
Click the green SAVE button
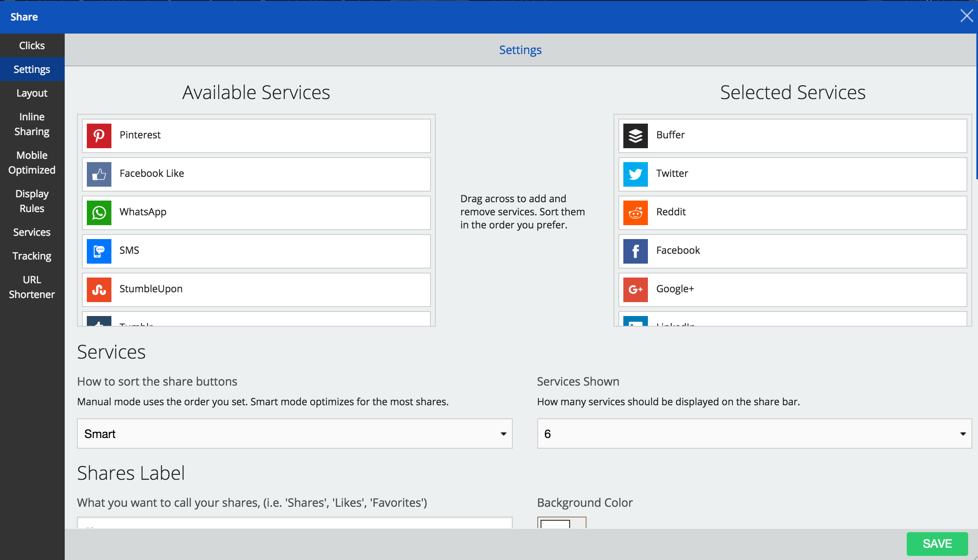click(937, 544)
